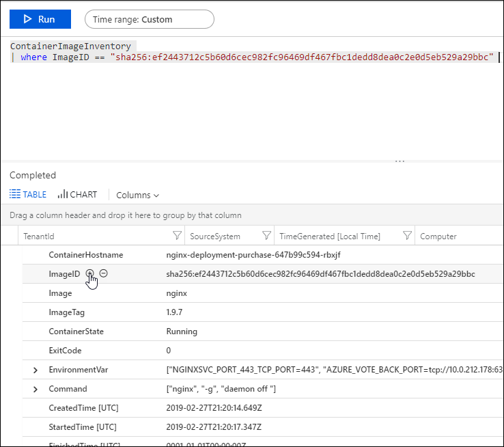Select the CreatedTime value 2019-02-27T21:20:14.649Z

[214, 408]
